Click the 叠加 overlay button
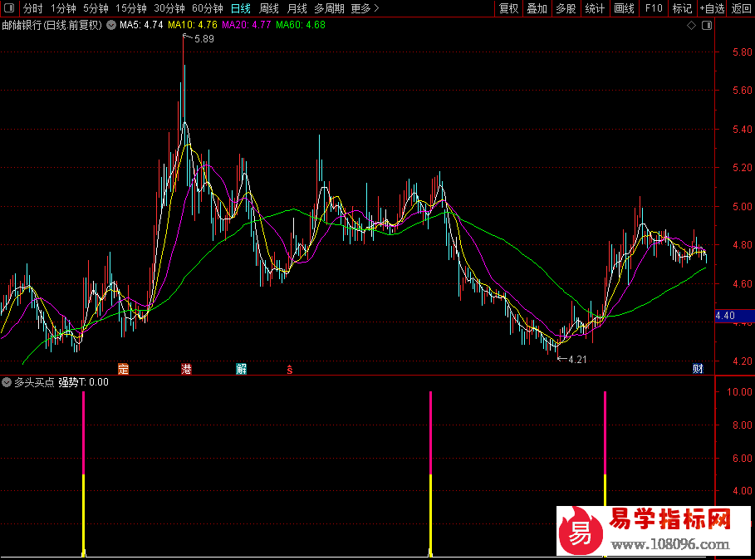Image resolution: width=755 pixels, height=560 pixels. click(537, 8)
